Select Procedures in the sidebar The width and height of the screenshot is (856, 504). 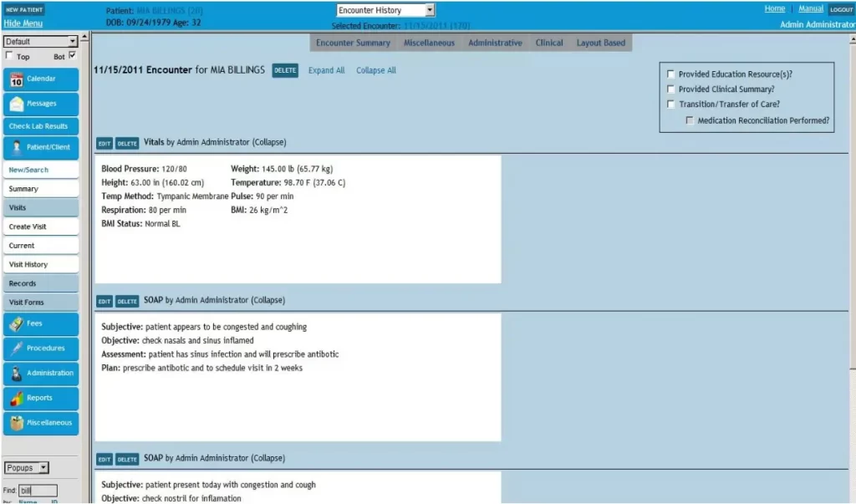(x=40, y=349)
